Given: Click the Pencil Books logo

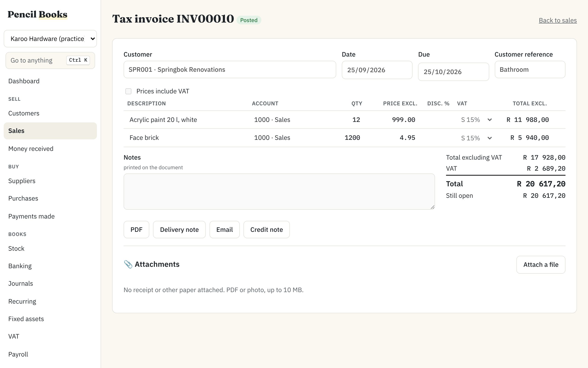Looking at the screenshot, I should point(37,14).
